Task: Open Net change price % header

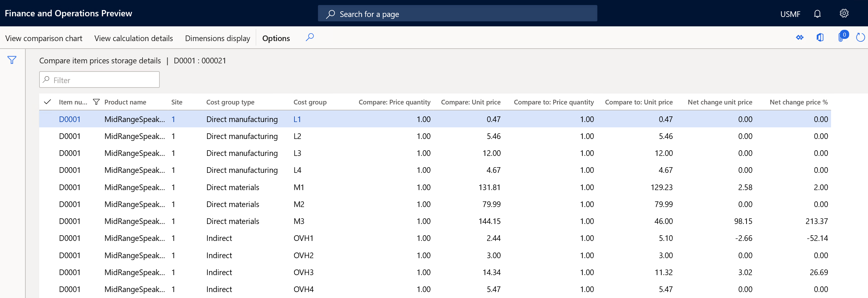Action: 798,102
